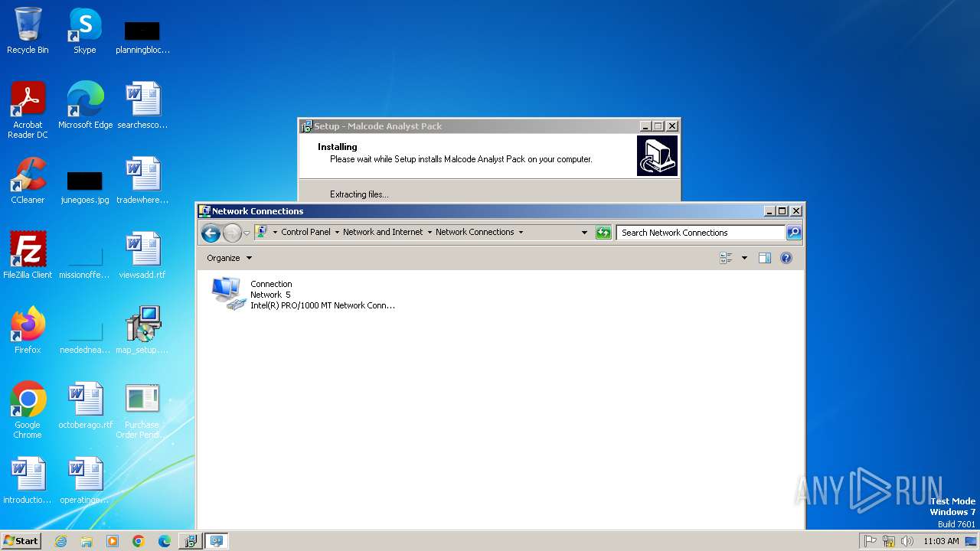Click the Forward navigation button
The height and width of the screenshot is (551, 980).
pos(232,233)
